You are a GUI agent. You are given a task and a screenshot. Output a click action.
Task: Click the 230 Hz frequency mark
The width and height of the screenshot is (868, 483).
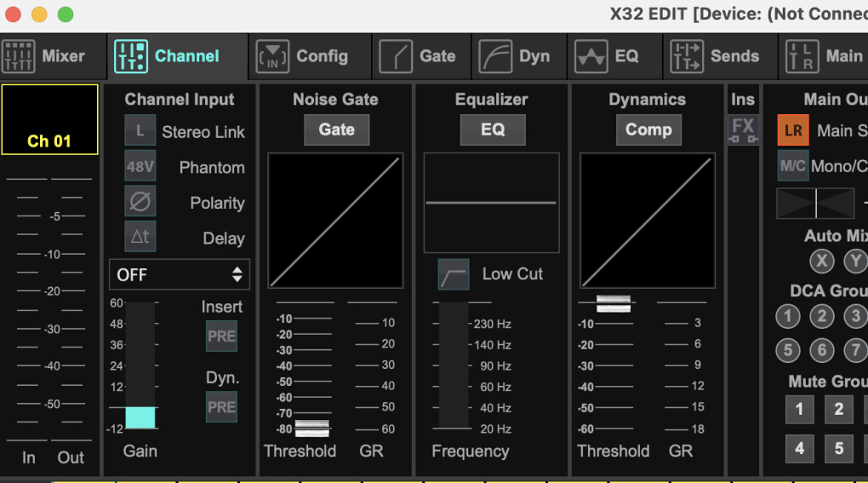coord(492,324)
